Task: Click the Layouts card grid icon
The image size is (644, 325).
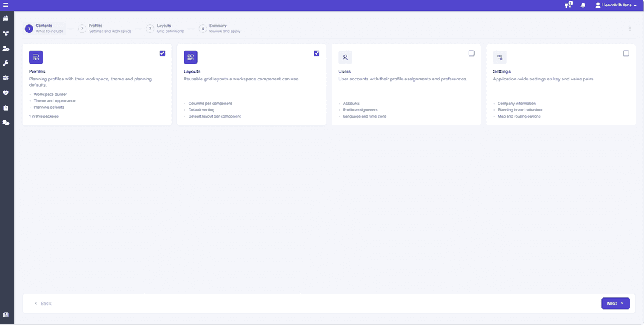Action: (191, 57)
